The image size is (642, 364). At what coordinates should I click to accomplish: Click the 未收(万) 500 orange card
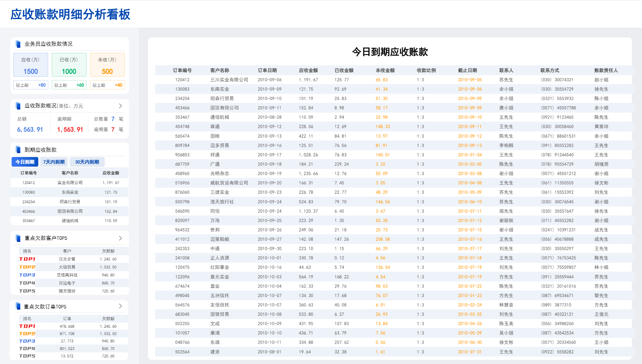click(x=107, y=65)
